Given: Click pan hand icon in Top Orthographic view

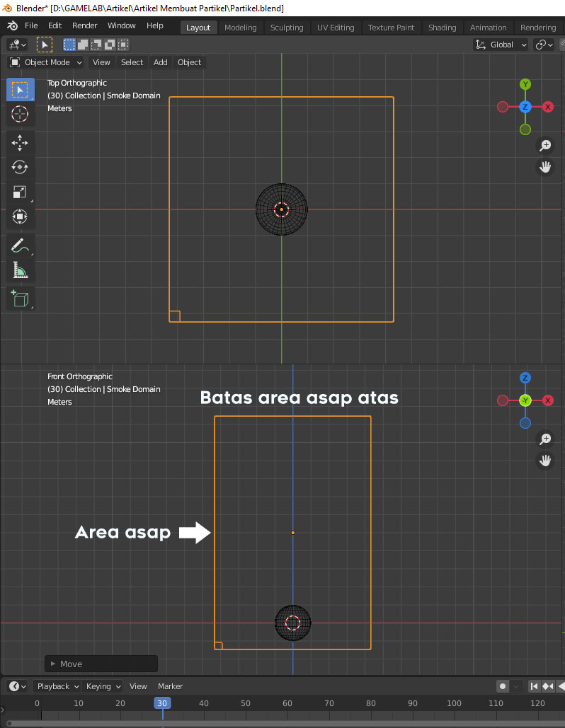Looking at the screenshot, I should click(x=545, y=167).
